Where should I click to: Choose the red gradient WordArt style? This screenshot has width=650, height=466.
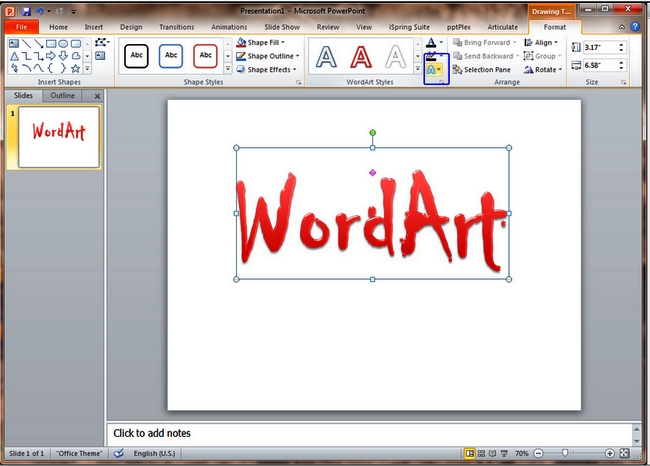[x=362, y=57]
